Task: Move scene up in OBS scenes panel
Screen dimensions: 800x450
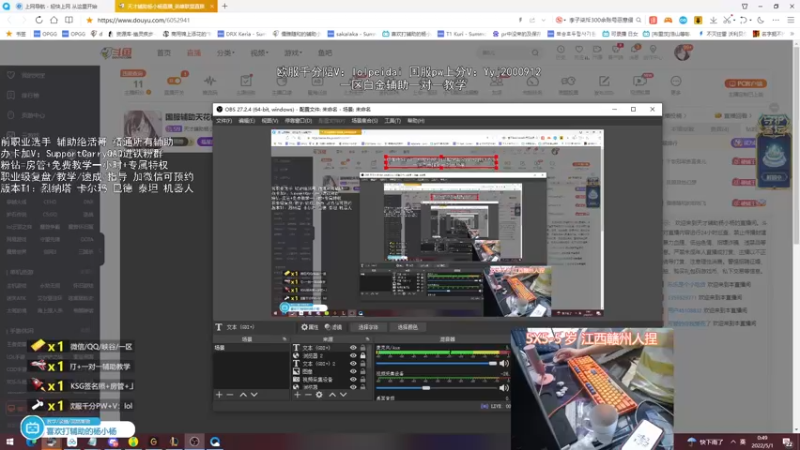Action: click(x=243, y=394)
